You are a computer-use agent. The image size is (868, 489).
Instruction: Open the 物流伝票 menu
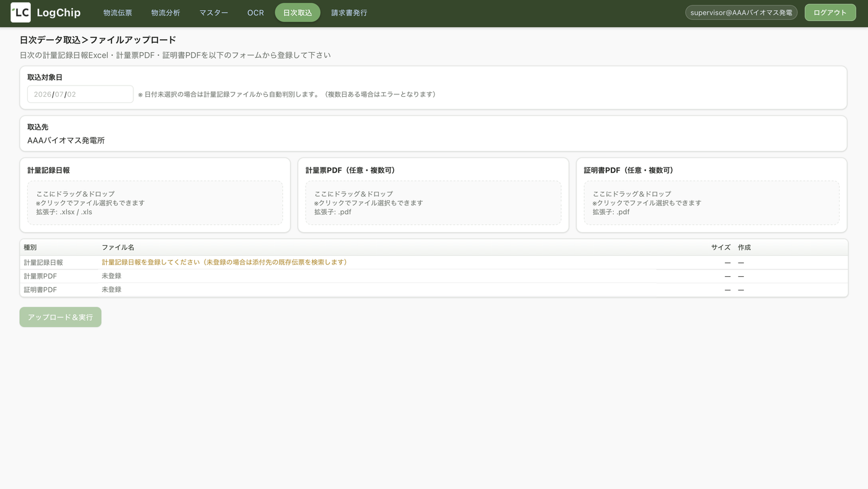point(118,12)
